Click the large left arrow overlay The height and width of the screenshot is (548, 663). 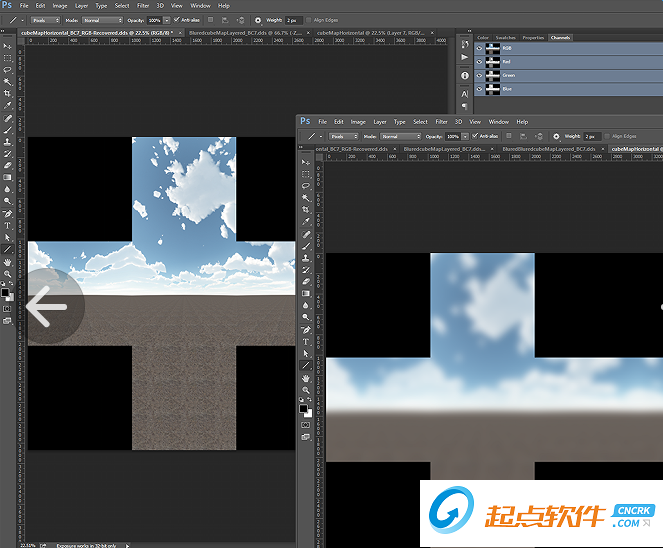46,307
